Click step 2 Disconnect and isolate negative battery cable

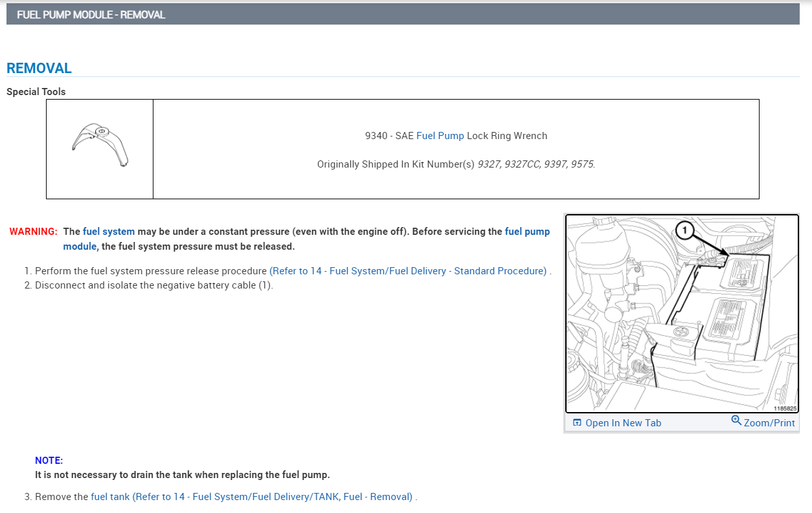[x=154, y=285]
